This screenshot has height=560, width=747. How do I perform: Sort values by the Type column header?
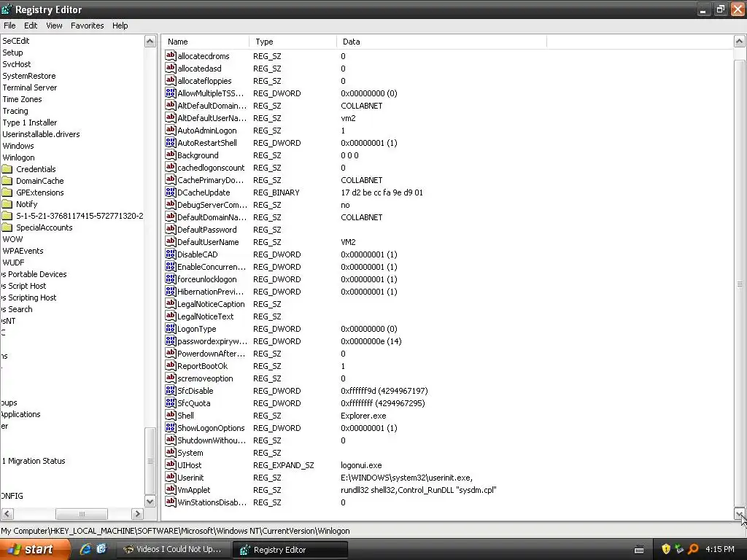[x=293, y=42]
